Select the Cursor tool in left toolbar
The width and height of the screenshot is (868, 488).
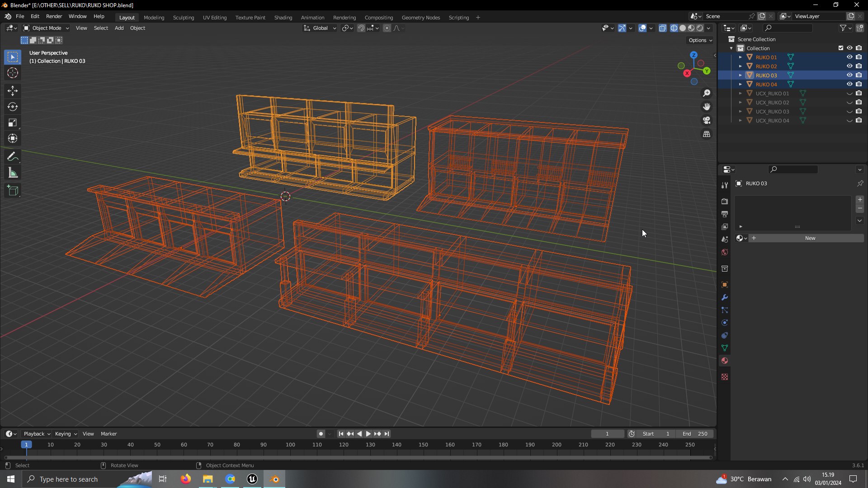coord(13,73)
